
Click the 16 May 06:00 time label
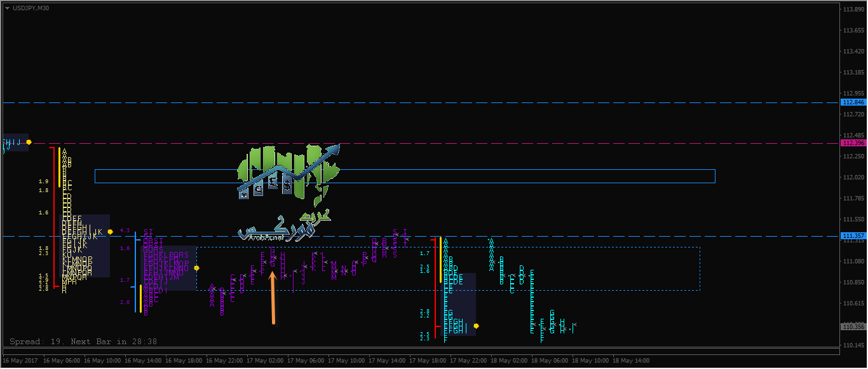tap(62, 360)
